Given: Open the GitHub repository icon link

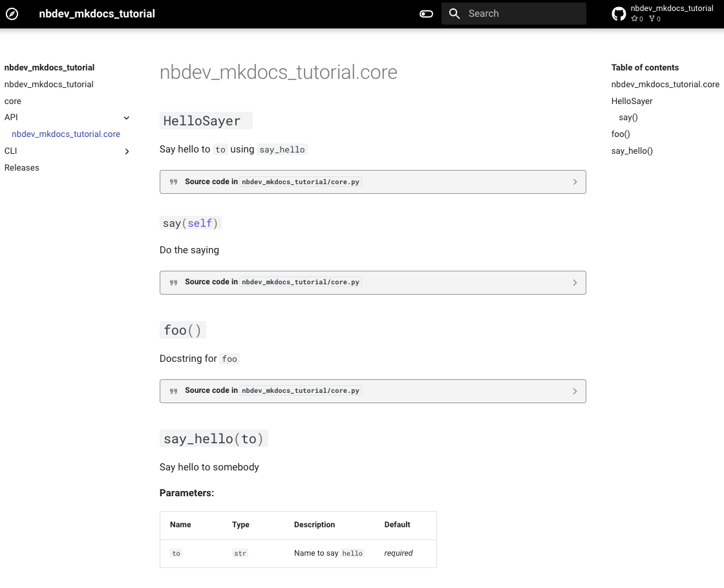Looking at the screenshot, I should point(619,14).
